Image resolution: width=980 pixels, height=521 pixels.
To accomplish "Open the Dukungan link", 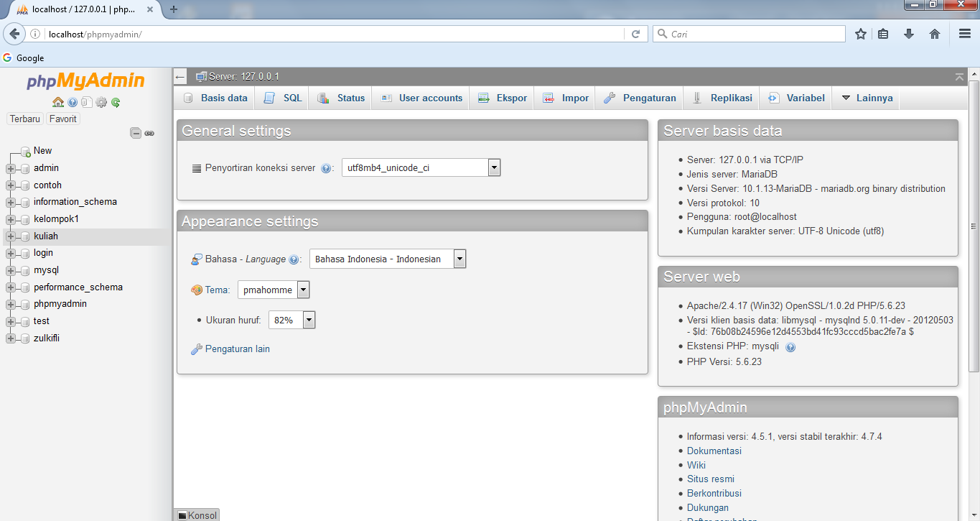I will pyautogui.click(x=708, y=508).
